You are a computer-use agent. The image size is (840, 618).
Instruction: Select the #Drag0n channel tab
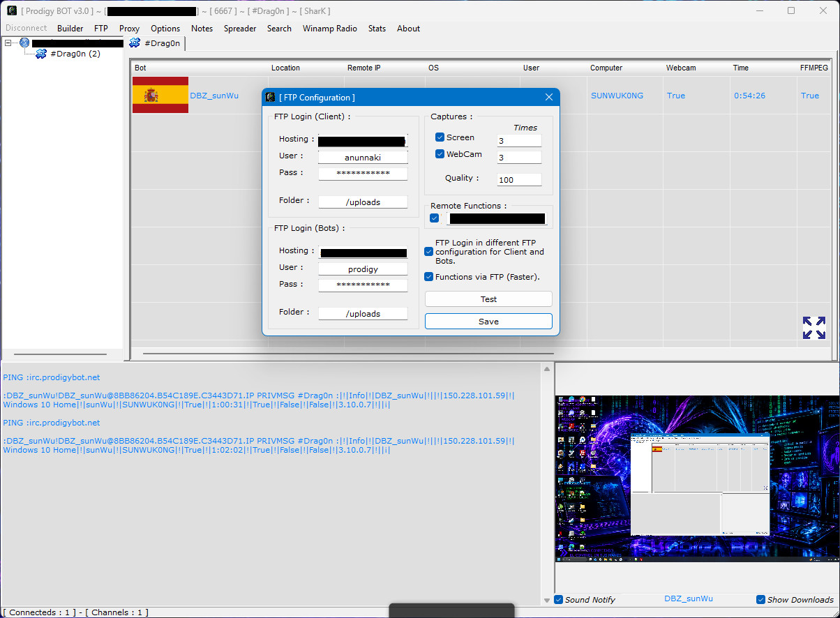tap(156, 43)
